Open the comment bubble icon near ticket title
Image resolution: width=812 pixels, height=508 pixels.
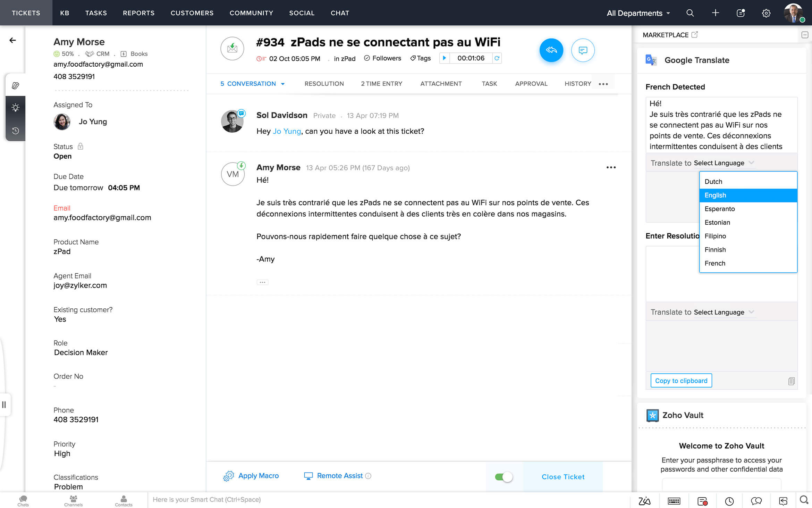pos(583,50)
